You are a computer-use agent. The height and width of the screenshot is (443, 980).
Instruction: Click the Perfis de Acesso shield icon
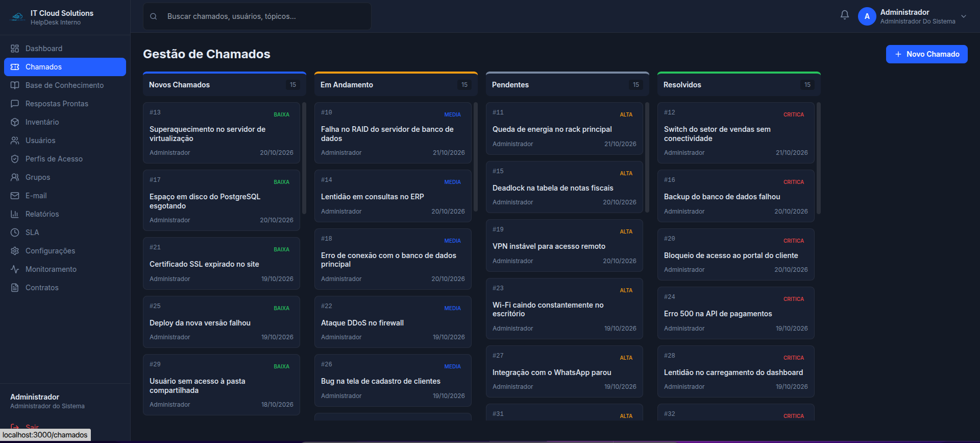click(15, 159)
